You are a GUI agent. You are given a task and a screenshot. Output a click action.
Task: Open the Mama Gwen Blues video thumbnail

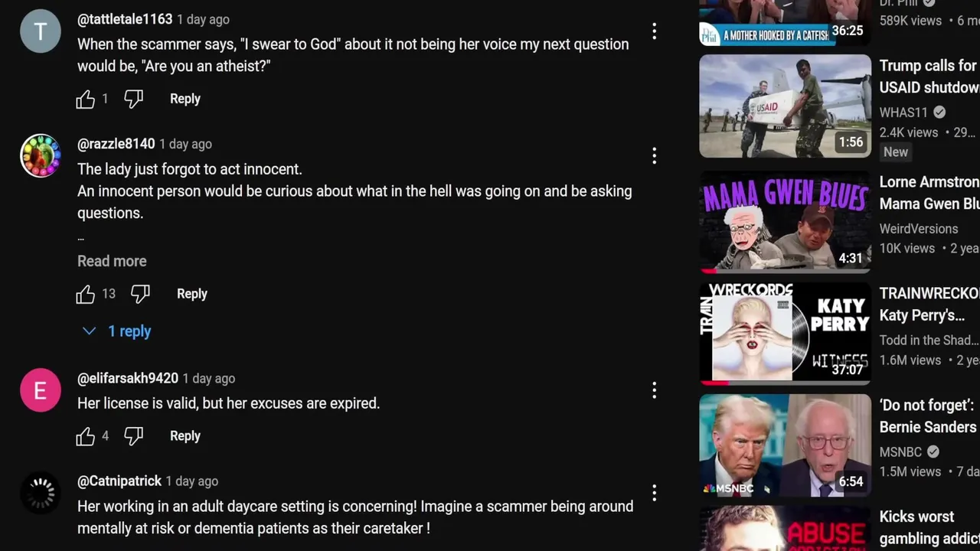pos(785,222)
